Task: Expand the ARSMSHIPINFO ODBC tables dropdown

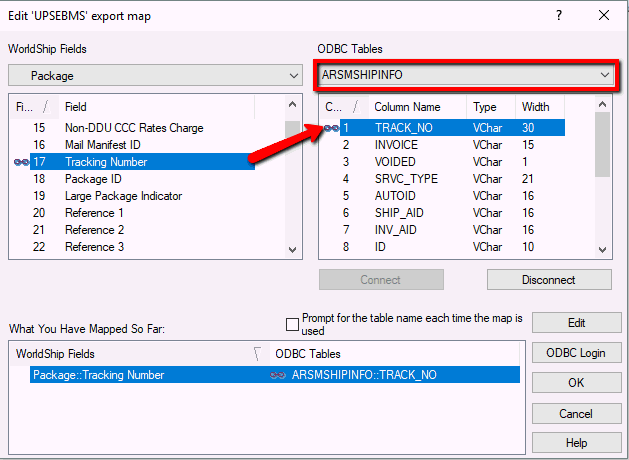Action: coord(464,75)
